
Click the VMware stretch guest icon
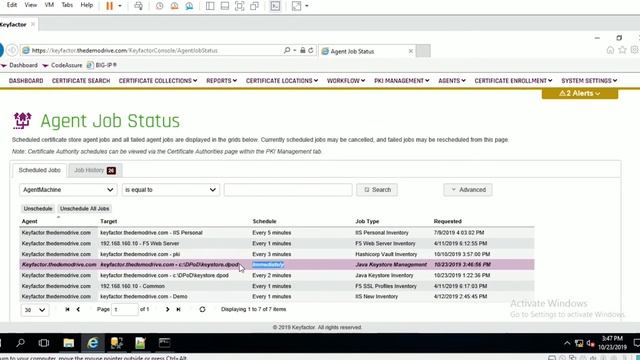pos(296,6)
